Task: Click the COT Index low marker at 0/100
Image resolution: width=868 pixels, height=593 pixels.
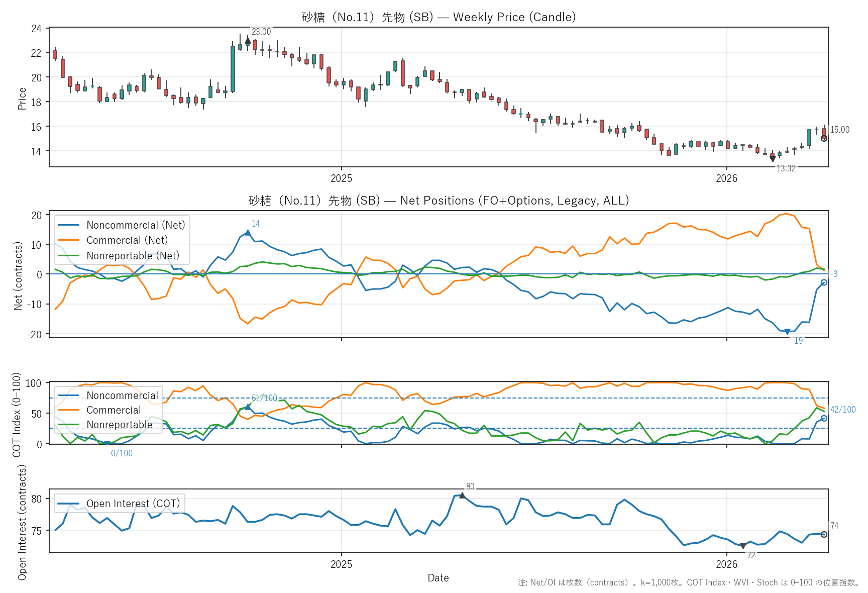Action: [x=107, y=443]
